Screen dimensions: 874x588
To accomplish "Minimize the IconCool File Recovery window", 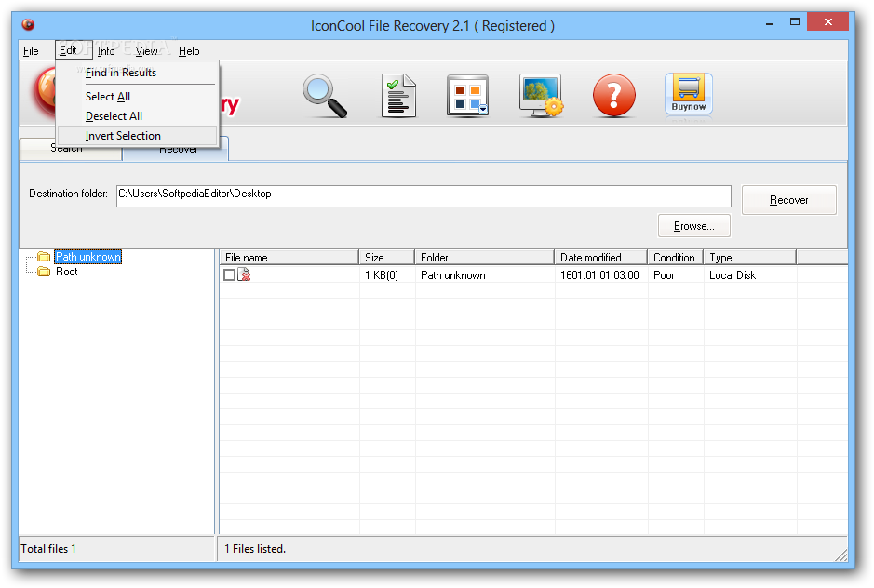I will click(769, 23).
